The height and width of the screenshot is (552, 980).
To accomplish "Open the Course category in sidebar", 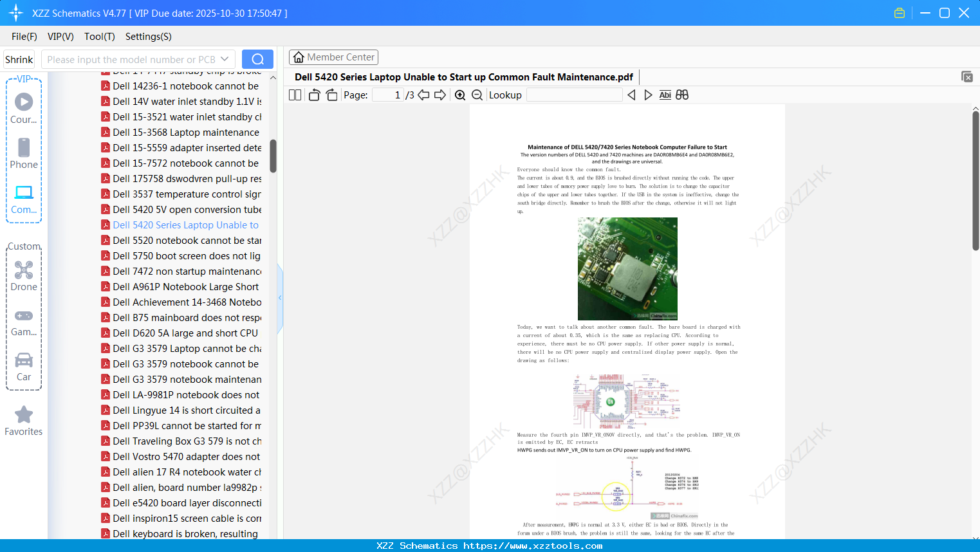I will click(x=24, y=108).
